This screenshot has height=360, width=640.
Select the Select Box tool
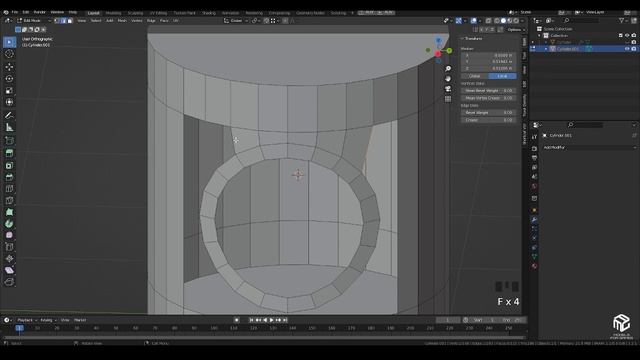click(9, 42)
